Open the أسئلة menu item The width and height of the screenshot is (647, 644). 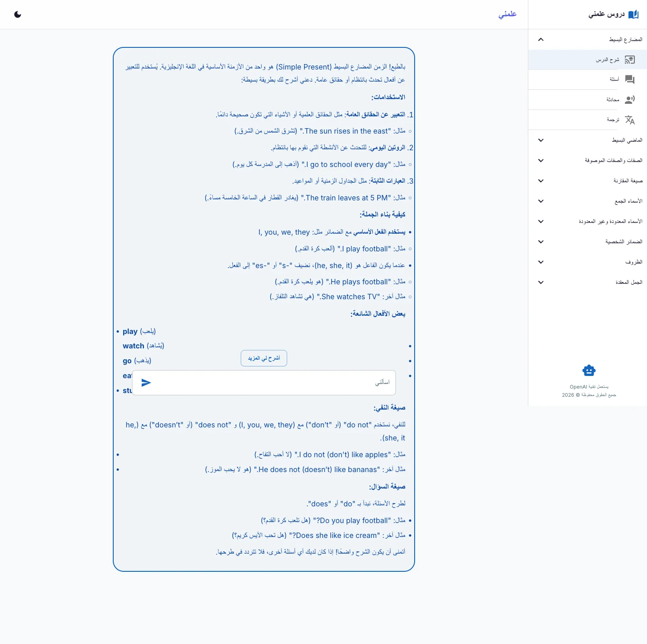587,79
